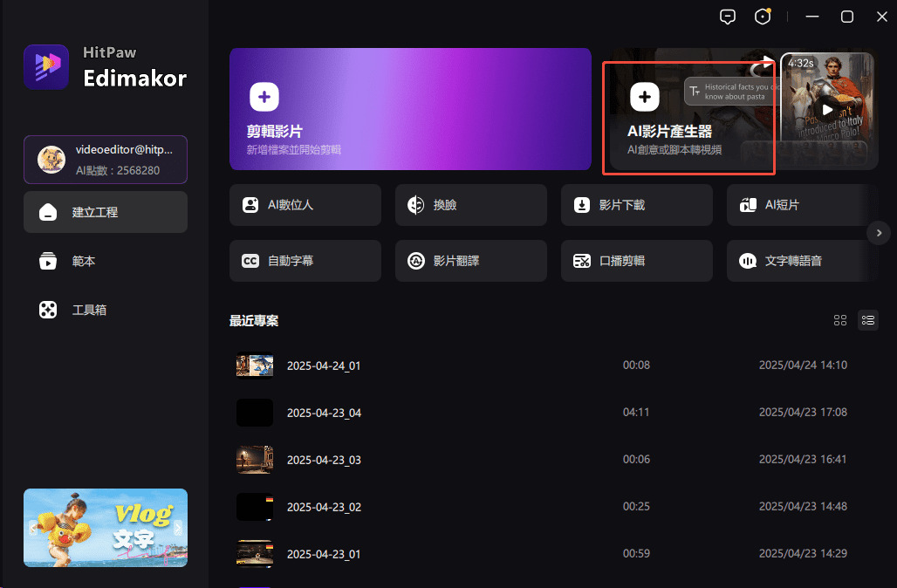Open the feedback chat bubble
Viewport: 897px width, 588px height.
pyautogui.click(x=728, y=16)
